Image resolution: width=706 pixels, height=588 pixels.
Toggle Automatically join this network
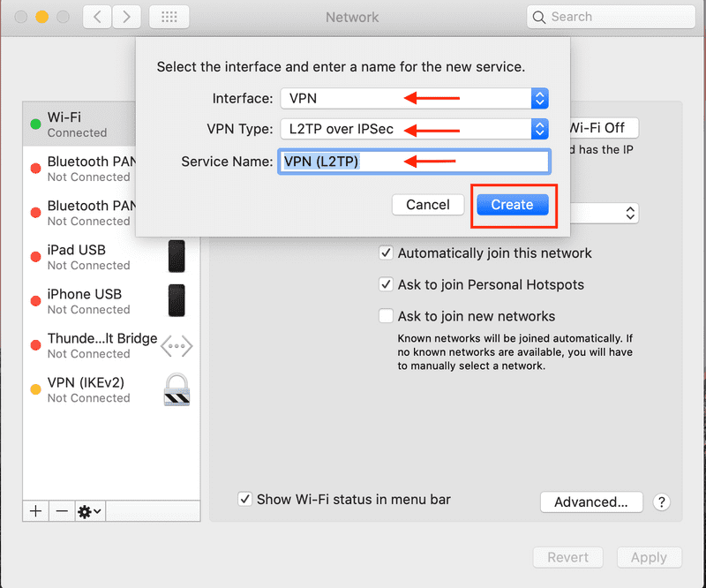pos(386,253)
